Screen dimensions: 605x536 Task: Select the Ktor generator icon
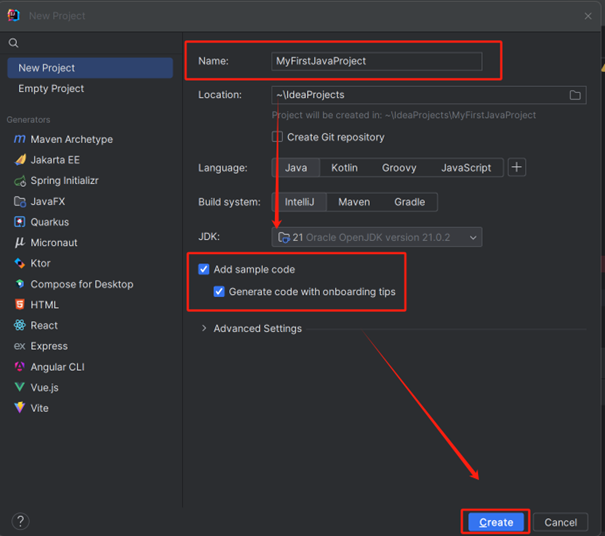(19, 264)
